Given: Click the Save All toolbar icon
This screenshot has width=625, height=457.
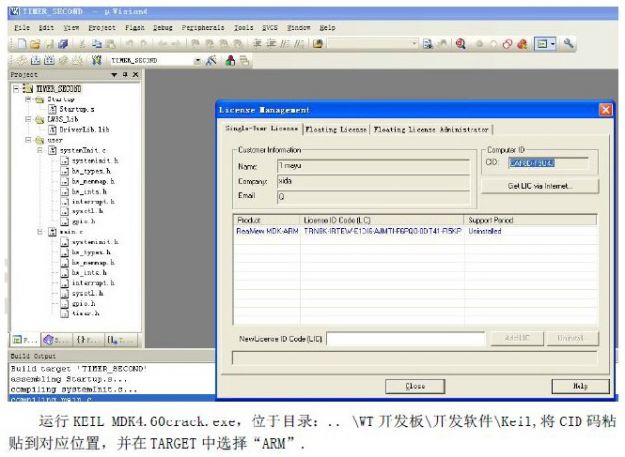Looking at the screenshot, I should click(63, 44).
